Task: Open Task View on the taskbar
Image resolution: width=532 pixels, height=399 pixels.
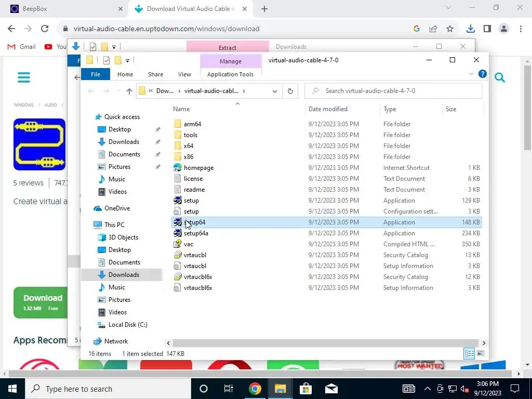Action: (x=229, y=389)
